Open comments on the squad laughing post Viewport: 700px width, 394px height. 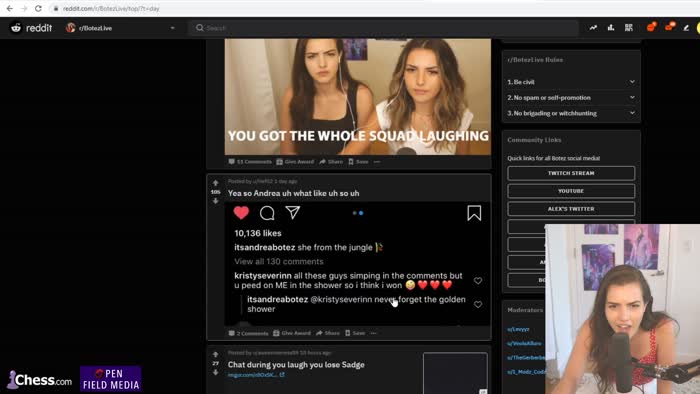pos(250,162)
